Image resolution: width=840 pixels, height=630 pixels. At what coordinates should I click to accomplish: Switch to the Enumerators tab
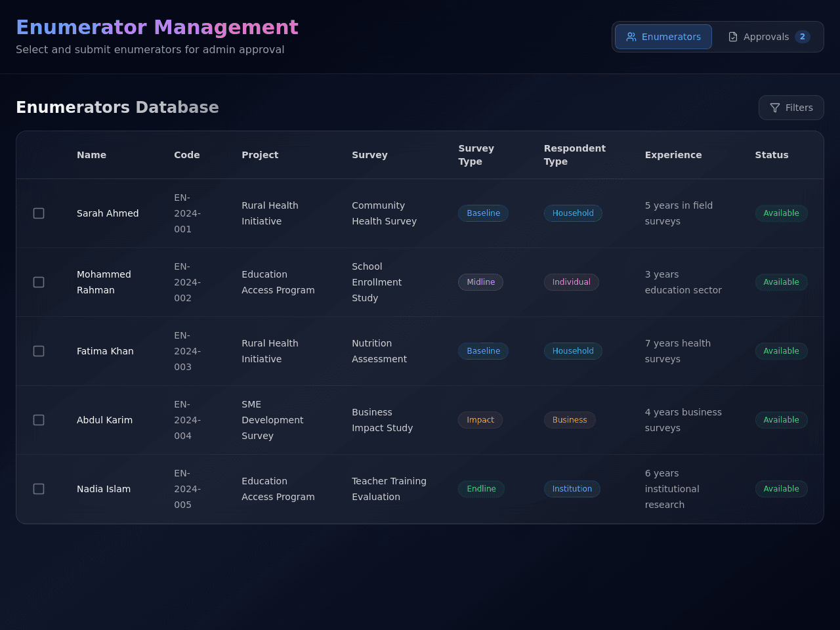663,37
